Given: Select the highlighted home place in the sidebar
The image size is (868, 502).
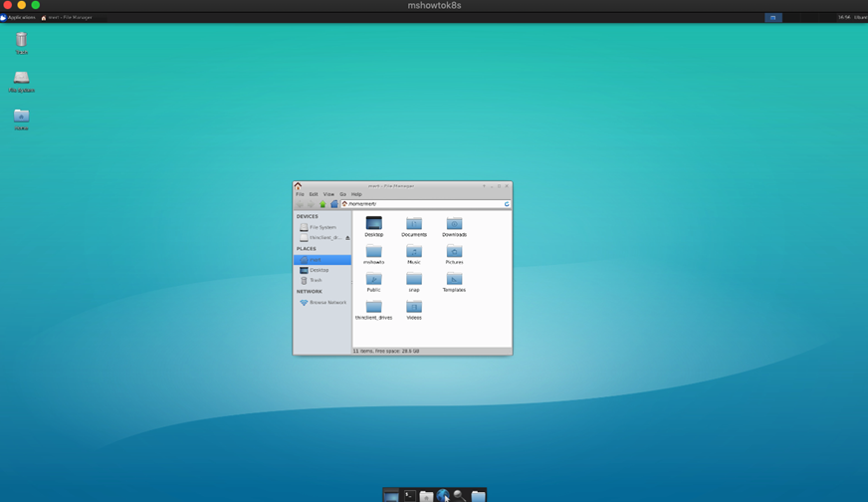Looking at the screenshot, I should click(x=323, y=259).
